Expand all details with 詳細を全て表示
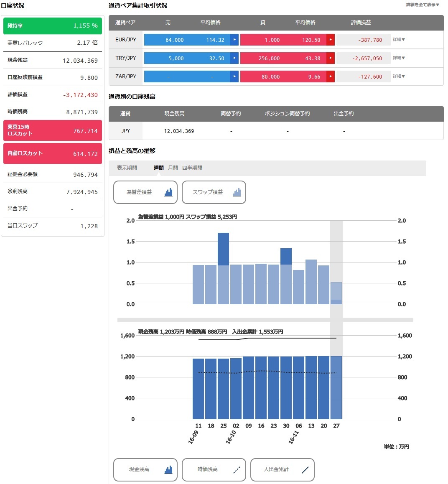This screenshot has width=448, height=484. (x=423, y=5)
